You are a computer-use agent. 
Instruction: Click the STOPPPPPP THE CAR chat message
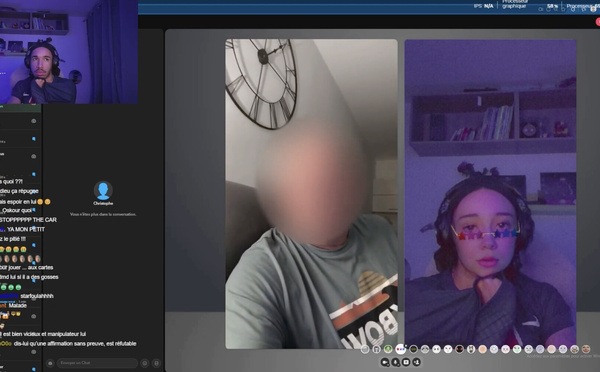(x=28, y=220)
